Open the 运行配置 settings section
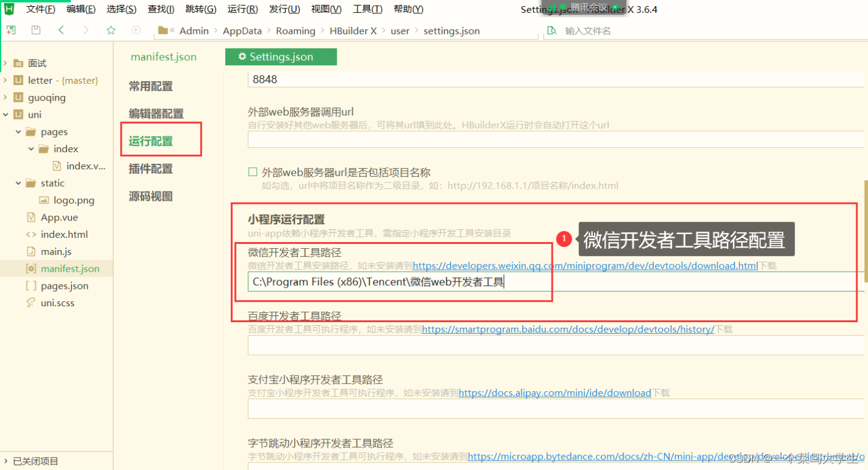 pyautogui.click(x=151, y=141)
